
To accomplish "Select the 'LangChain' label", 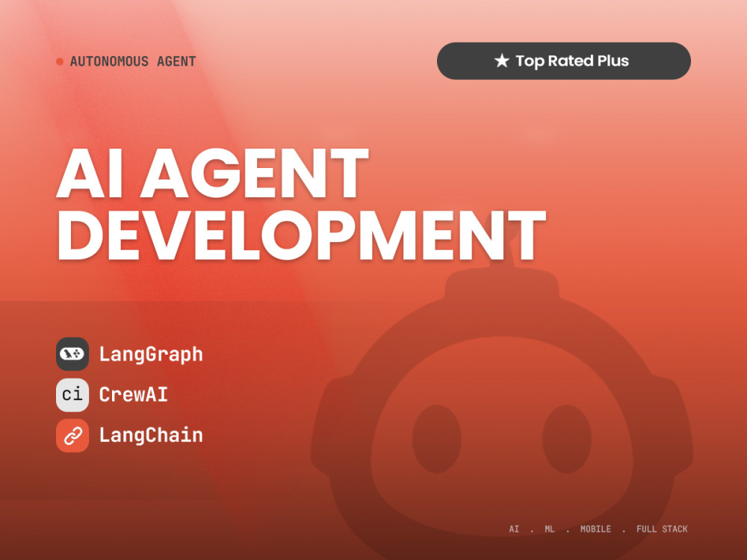I will point(151,435).
